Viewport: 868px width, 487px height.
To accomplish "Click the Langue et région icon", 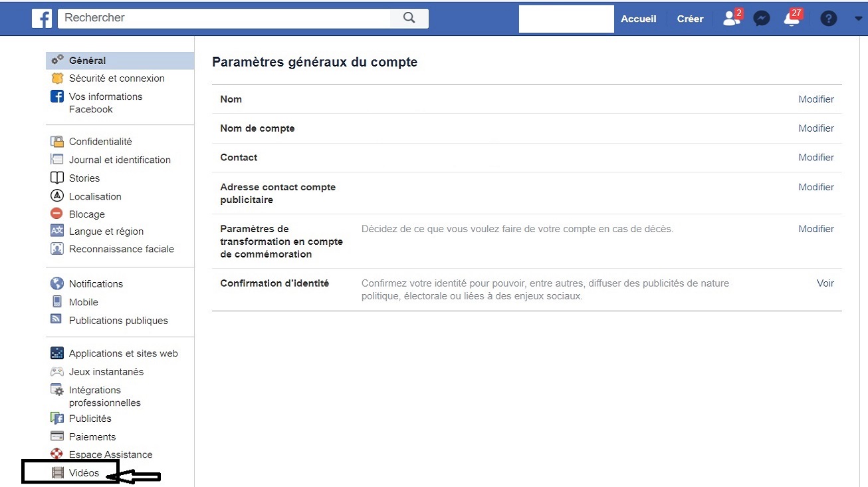I will click(x=57, y=231).
